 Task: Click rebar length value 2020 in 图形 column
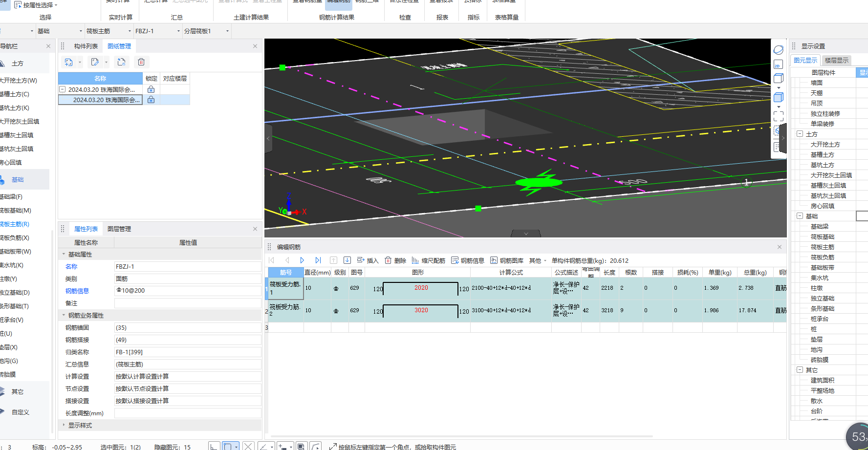(x=421, y=288)
